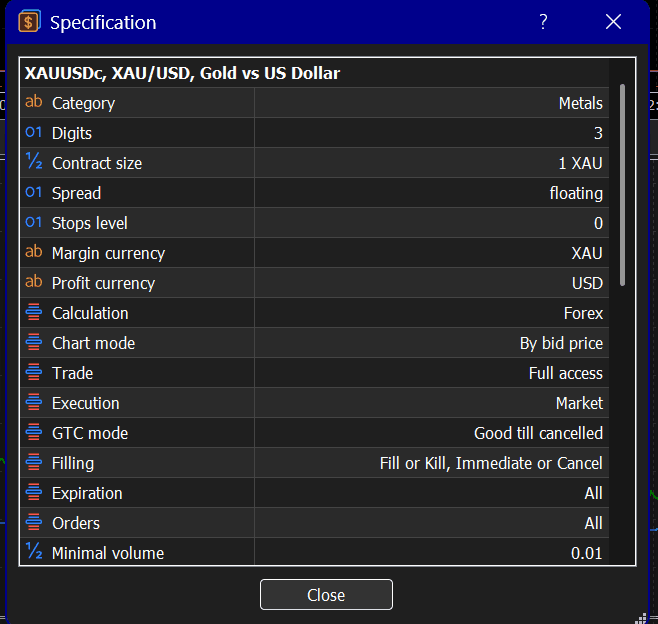
Task: Select the XAU margin currency value
Action: pos(587,253)
